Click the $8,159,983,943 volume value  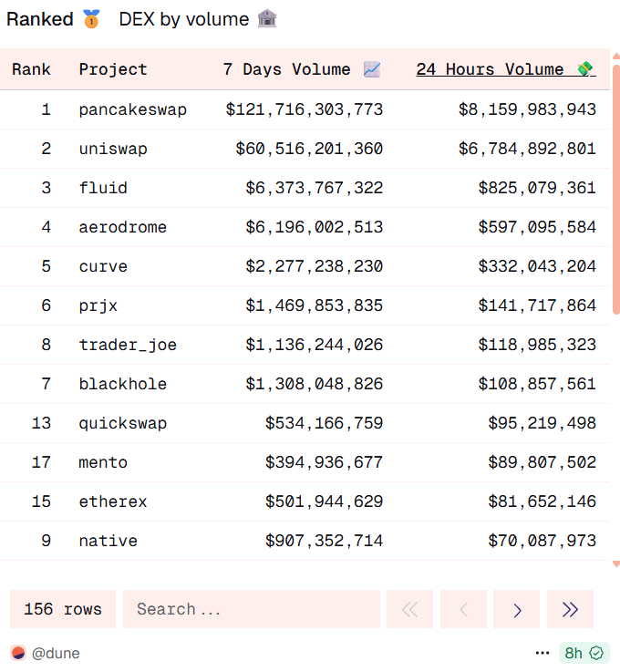[527, 109]
